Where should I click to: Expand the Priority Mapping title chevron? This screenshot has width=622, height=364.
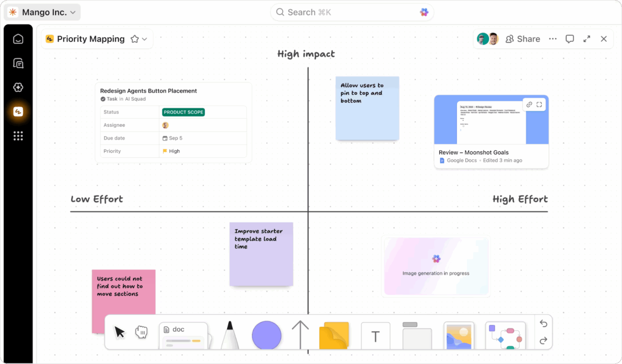pyautogui.click(x=145, y=39)
